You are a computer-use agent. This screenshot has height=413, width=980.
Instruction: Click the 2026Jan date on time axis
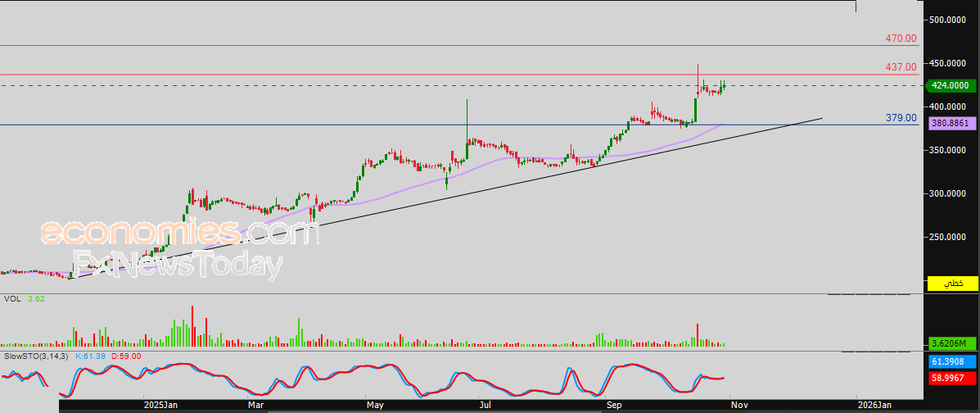(874, 405)
